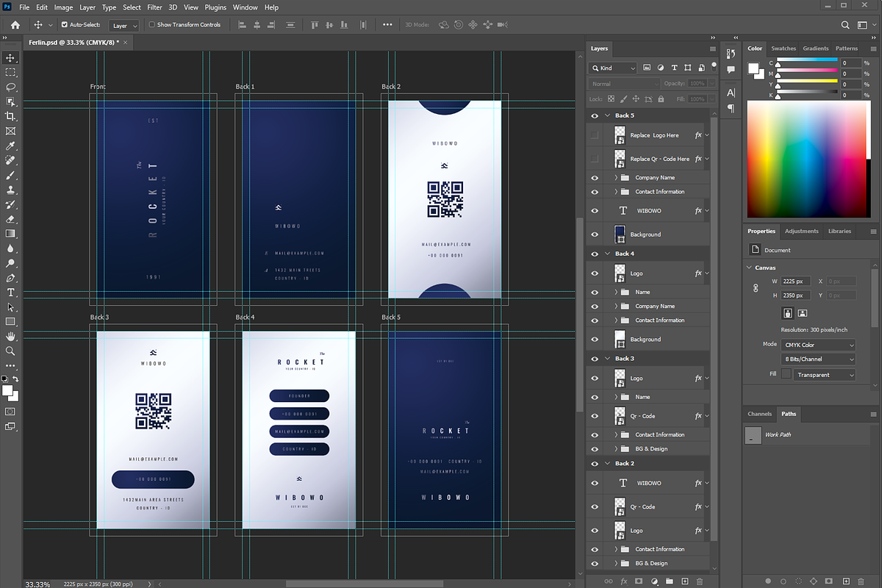Image resolution: width=882 pixels, height=588 pixels.
Task: Switch to the Channels tab
Action: pos(759,414)
